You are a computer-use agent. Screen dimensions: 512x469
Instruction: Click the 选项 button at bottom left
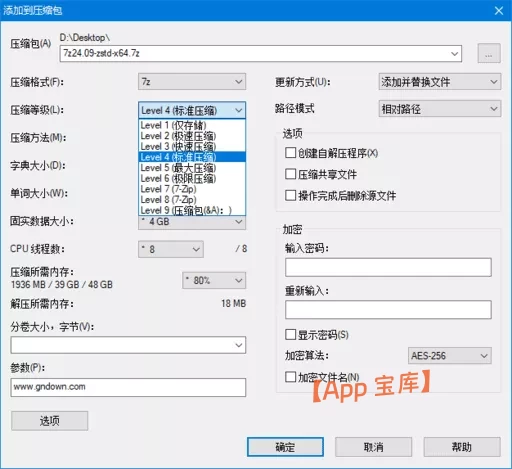50,421
